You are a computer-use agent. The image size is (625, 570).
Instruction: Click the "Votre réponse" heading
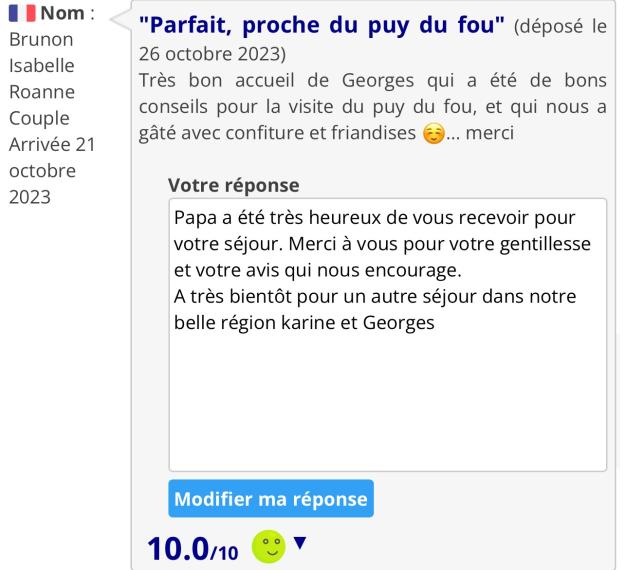coord(234,185)
